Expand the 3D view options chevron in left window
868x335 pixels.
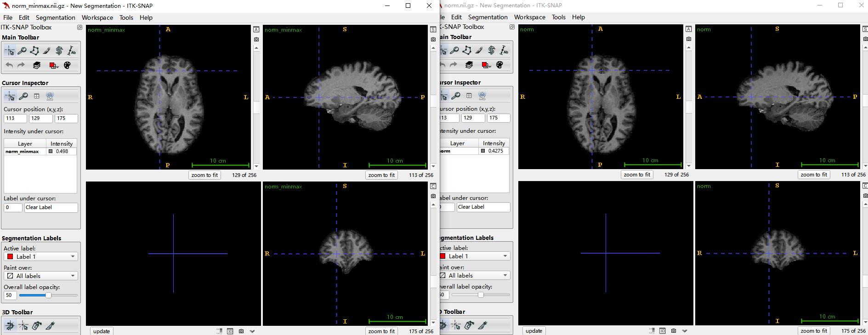point(252,331)
